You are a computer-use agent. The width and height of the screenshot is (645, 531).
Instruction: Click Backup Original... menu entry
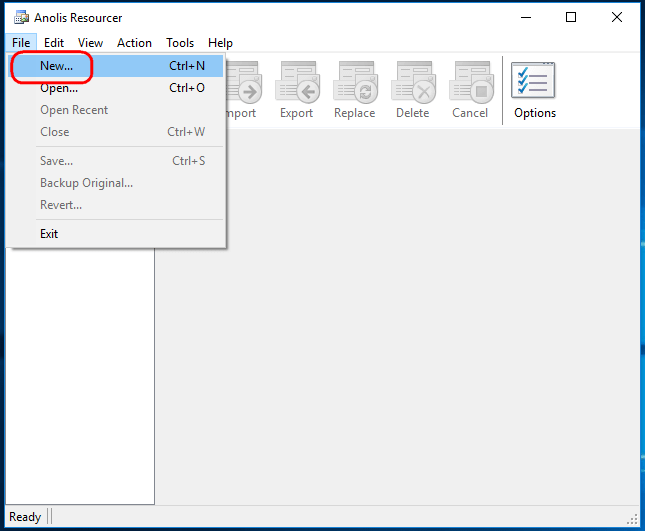116,183
